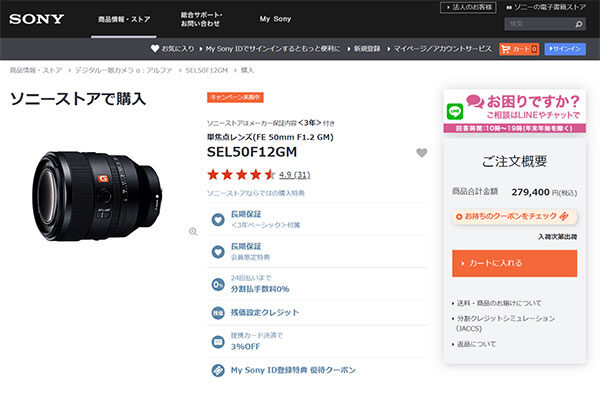Open My Sony menu item
Image resolution: width=600 pixels, height=400 pixels.
click(x=275, y=19)
